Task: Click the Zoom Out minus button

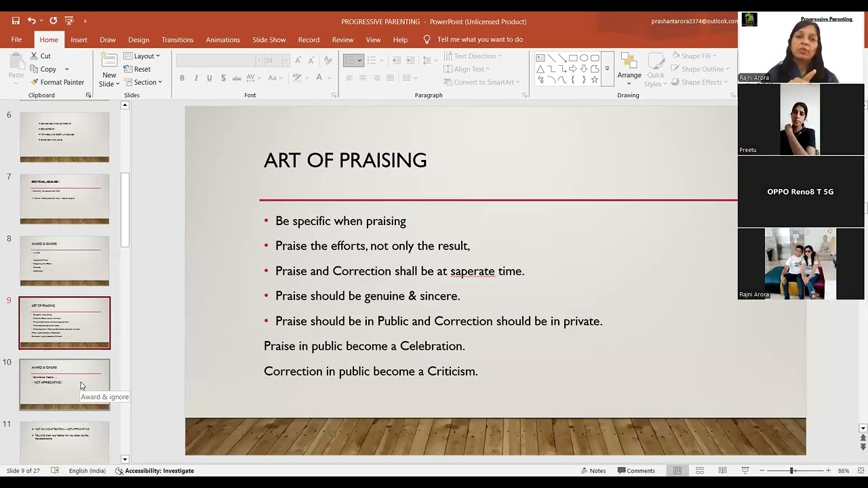Action: [762, 470]
